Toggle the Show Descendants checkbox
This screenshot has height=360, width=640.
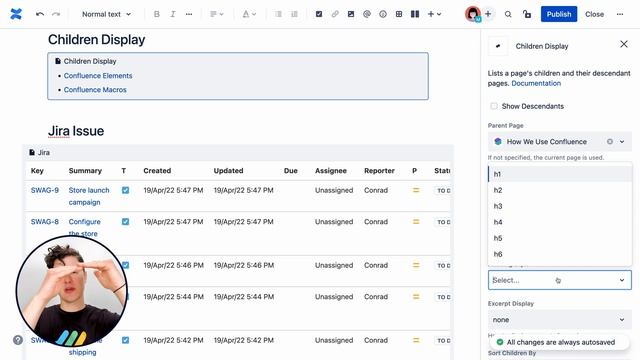494,106
